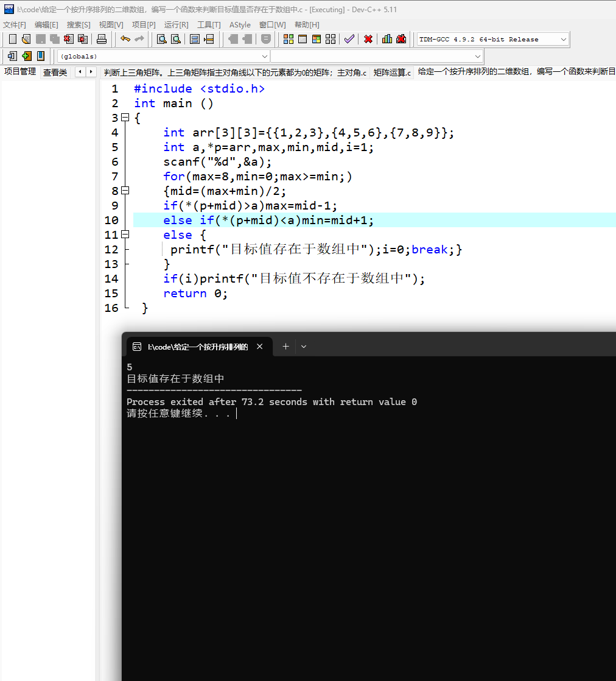Image resolution: width=616 pixels, height=681 pixels.
Task: Click the console output 目标值存在于数组中
Action: 175,379
